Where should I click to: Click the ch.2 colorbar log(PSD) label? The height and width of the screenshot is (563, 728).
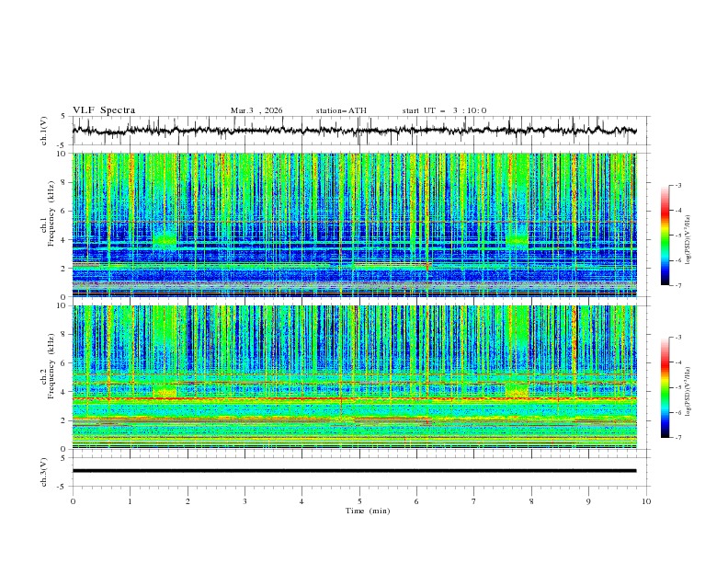tap(688, 392)
